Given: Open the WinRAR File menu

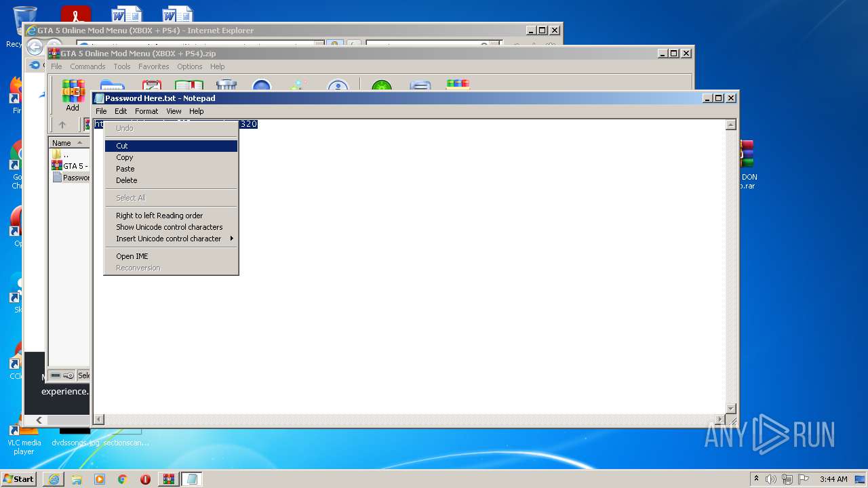Looking at the screenshot, I should click(x=56, y=66).
